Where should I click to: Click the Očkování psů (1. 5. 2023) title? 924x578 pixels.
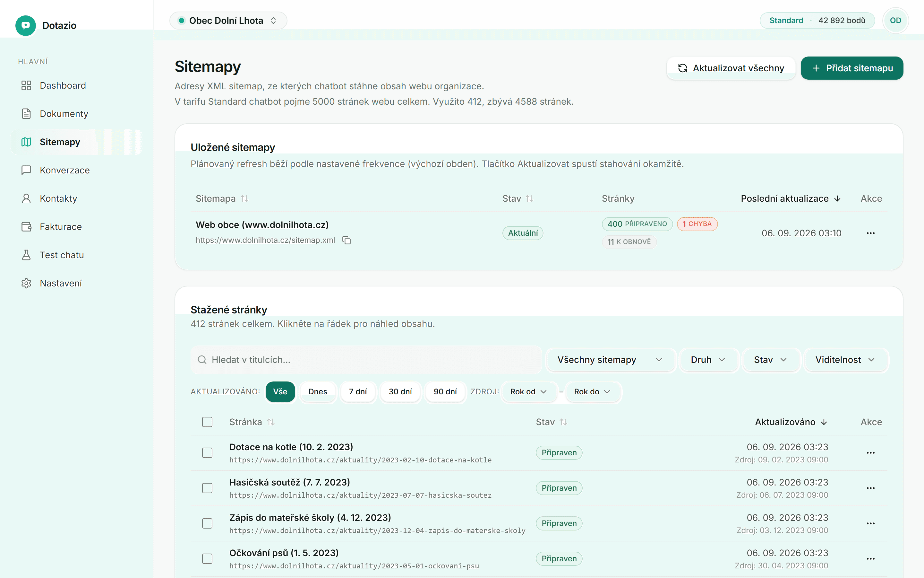click(284, 553)
